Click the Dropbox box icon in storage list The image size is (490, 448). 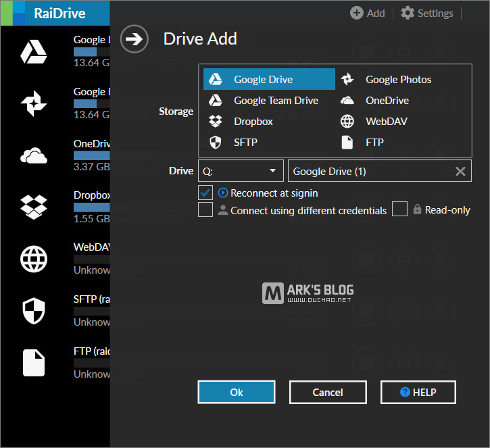pyautogui.click(x=216, y=121)
